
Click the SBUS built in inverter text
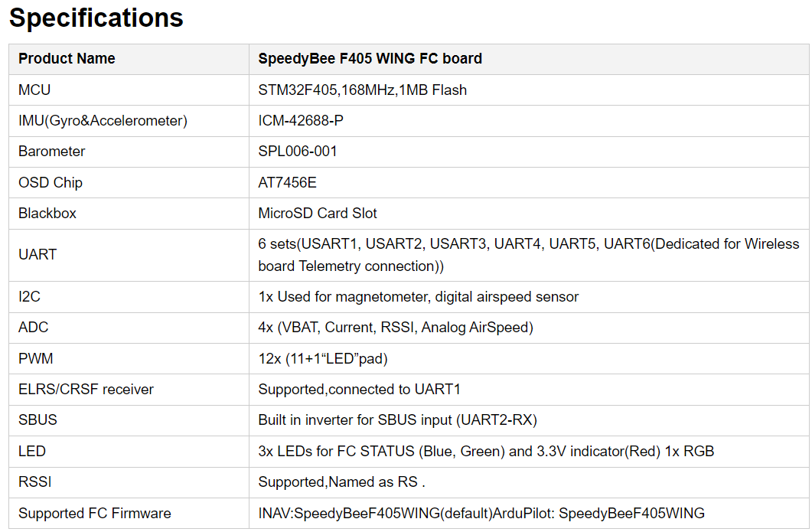pyautogui.click(x=398, y=420)
